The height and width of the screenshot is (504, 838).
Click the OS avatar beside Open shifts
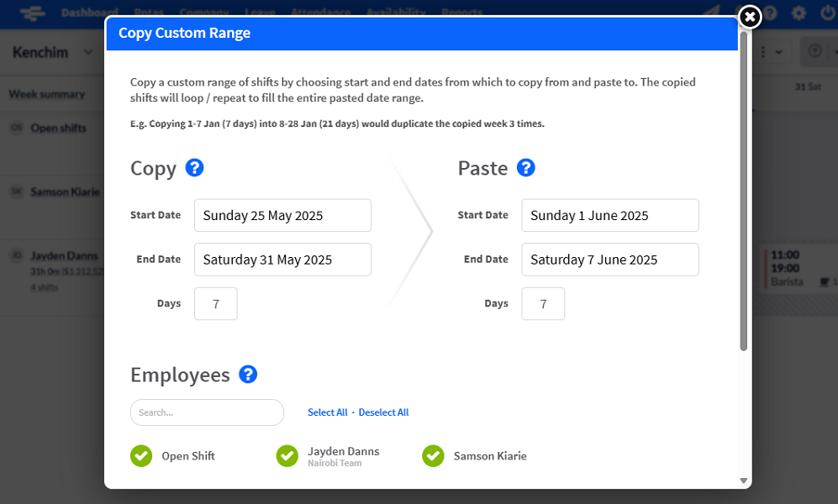tap(17, 128)
